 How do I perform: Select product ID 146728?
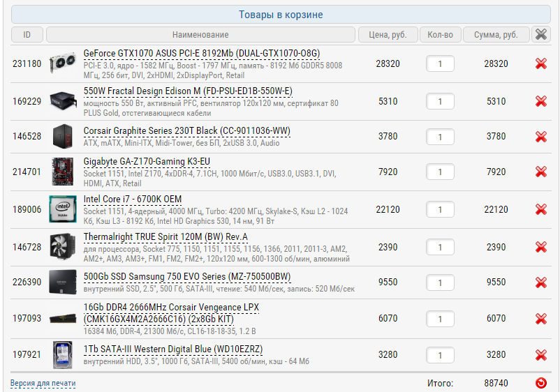click(27, 247)
